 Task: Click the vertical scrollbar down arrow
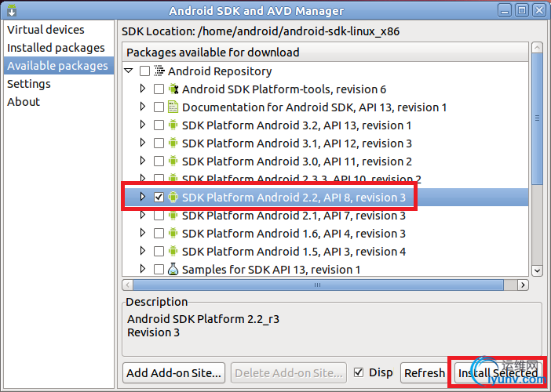tap(537, 270)
